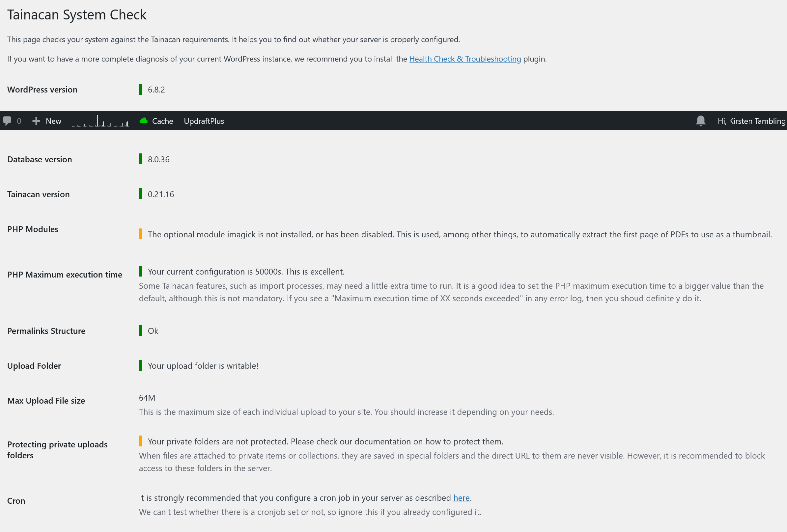Open the Hi, Kirsten Tambling account menu
The width and height of the screenshot is (787, 532).
click(x=751, y=121)
